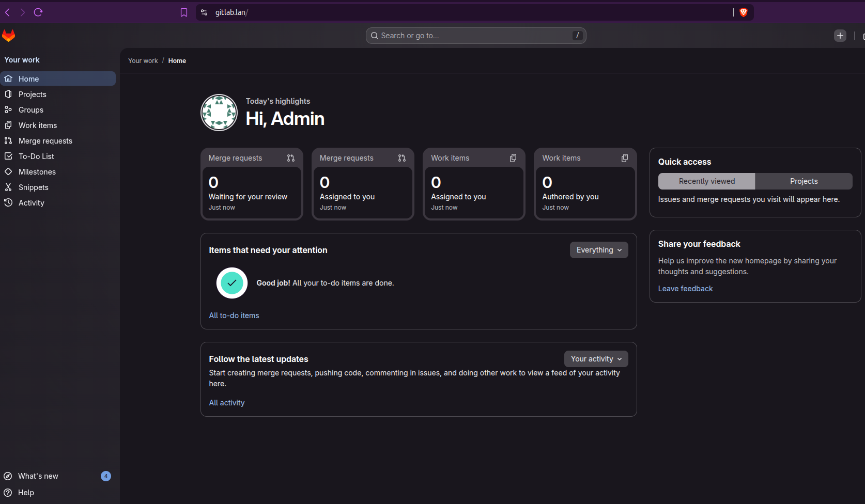Open the Snippets sidebar item
Image resolution: width=865 pixels, height=504 pixels.
[8, 187]
